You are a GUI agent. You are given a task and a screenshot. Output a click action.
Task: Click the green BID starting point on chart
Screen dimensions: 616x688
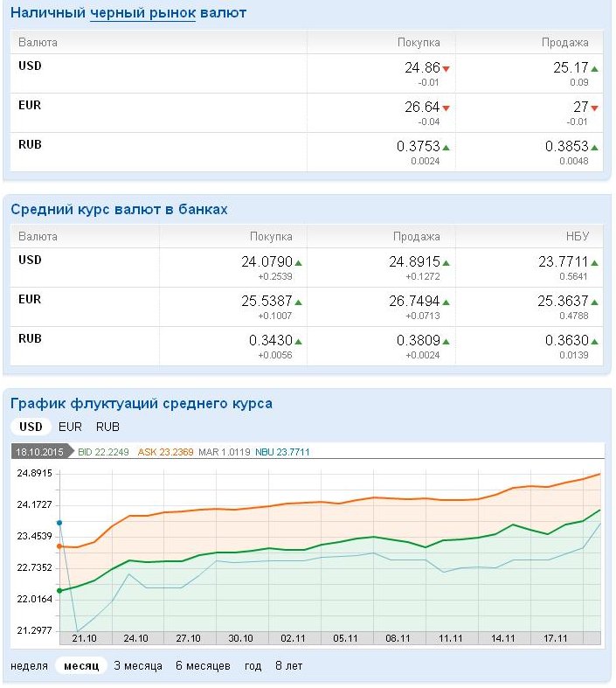[59, 591]
